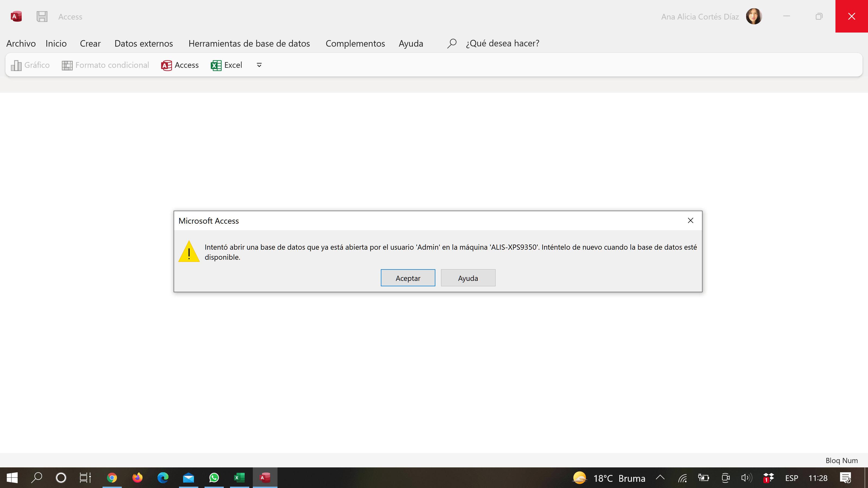Viewport: 868px width, 488px height.
Task: Expand the quick toolbar customize dropdown arrow
Action: [x=259, y=65]
